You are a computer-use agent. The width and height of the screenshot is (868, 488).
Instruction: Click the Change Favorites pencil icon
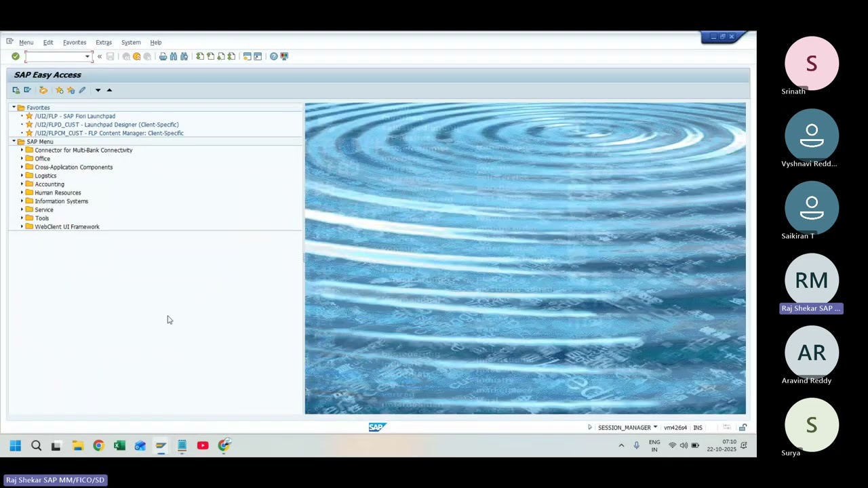82,90
